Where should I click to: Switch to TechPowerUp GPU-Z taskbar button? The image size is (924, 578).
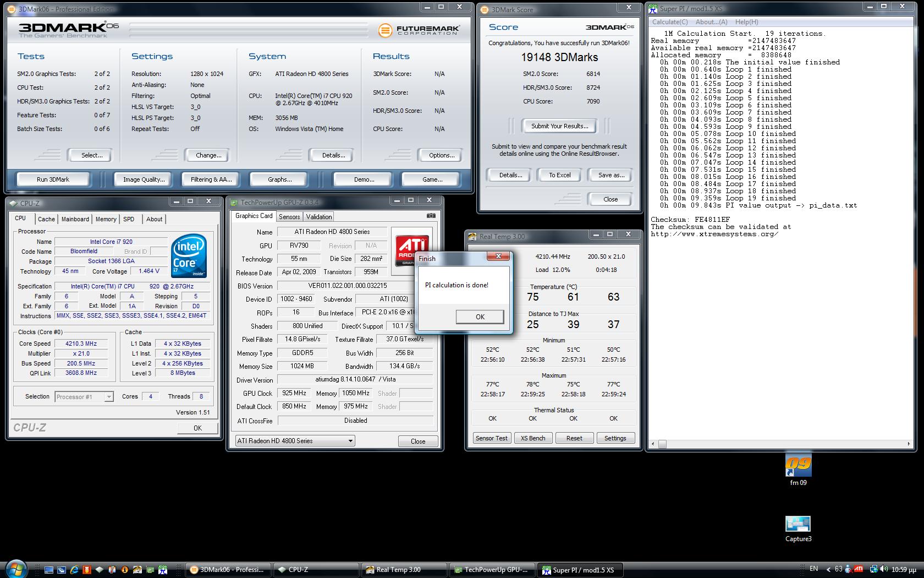492,570
